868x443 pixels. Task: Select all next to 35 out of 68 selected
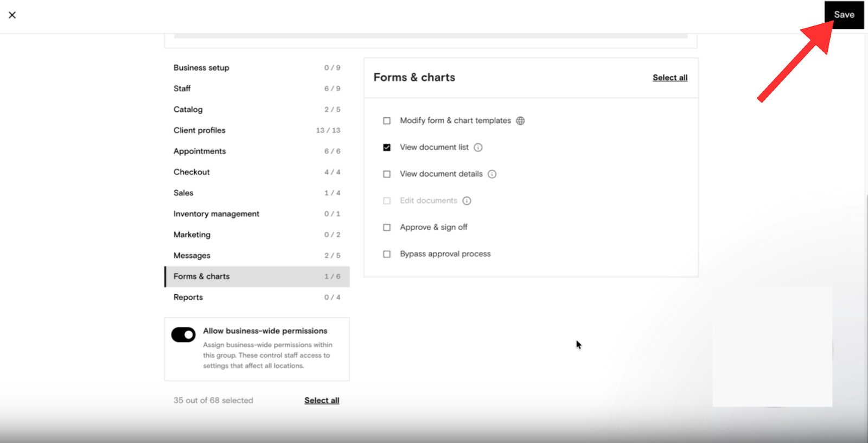coord(322,400)
